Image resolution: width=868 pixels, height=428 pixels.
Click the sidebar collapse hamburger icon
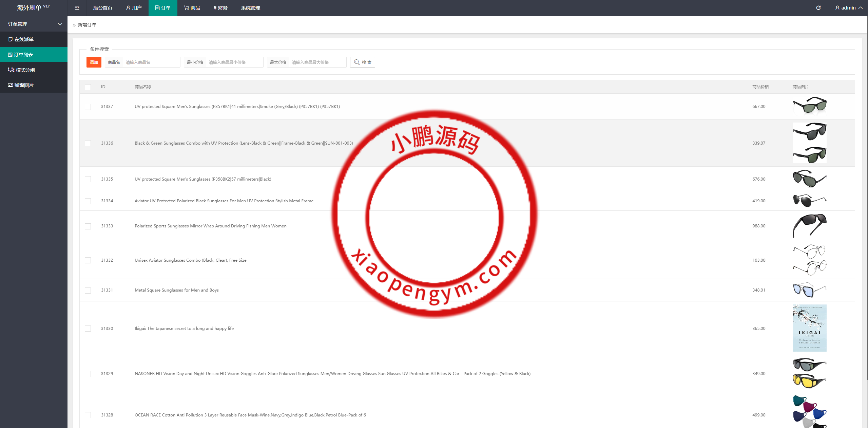(77, 8)
